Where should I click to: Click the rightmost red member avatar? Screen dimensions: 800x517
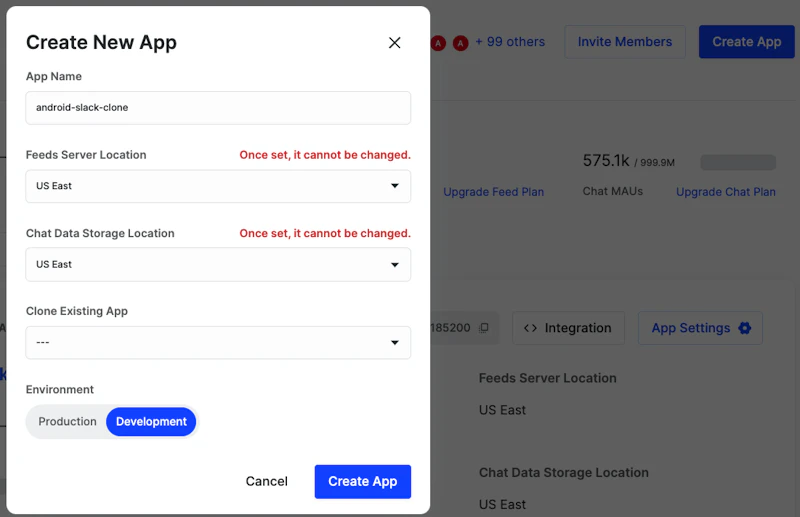[x=461, y=43]
